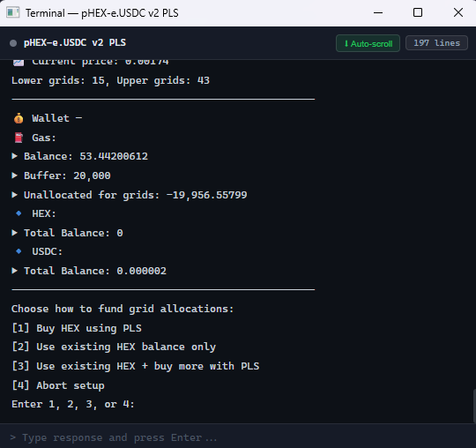Click the terminal app icon in title bar
Screen dimensions: 476x448
click(x=13, y=12)
